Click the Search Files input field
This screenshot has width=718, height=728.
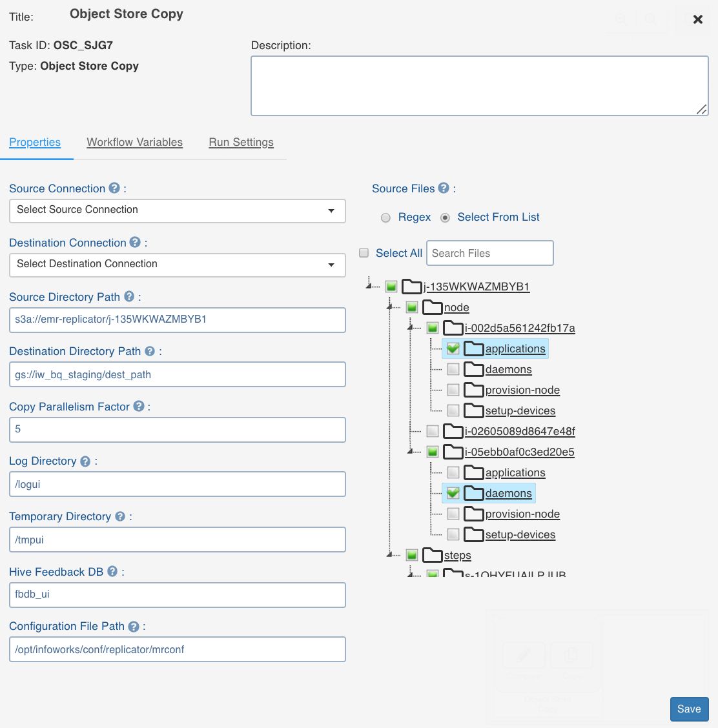pyautogui.click(x=489, y=253)
